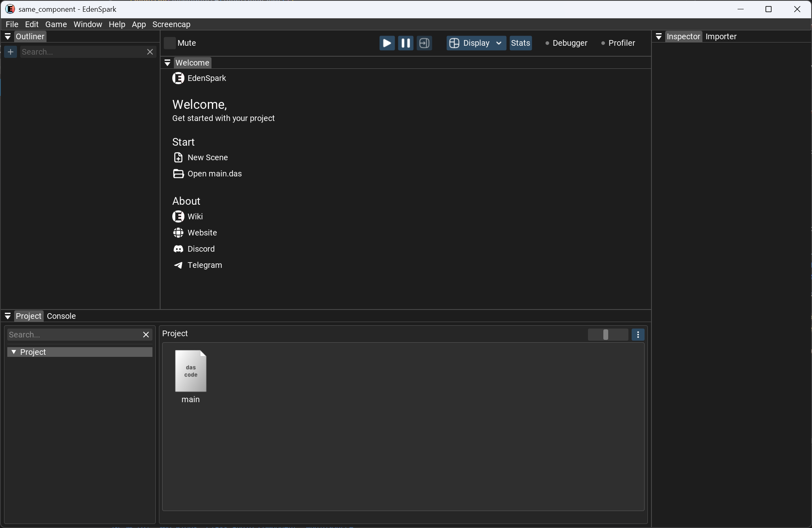
Task: Click the Discord icon link
Action: tap(178, 249)
